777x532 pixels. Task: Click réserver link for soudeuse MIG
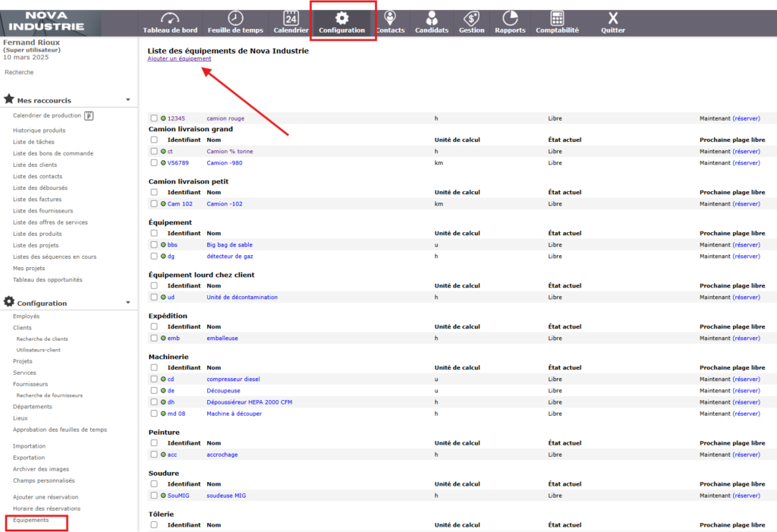(x=746, y=496)
